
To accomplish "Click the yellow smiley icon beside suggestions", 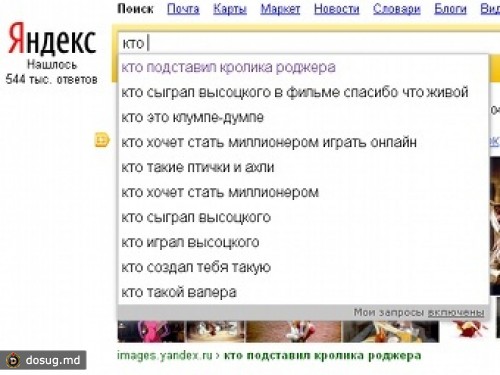I will tap(102, 140).
